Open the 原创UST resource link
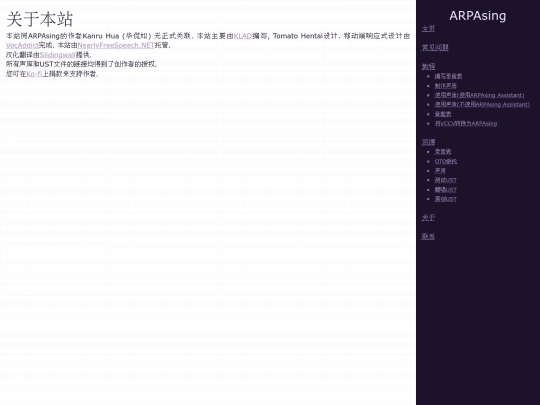The image size is (540, 405). 445,199
